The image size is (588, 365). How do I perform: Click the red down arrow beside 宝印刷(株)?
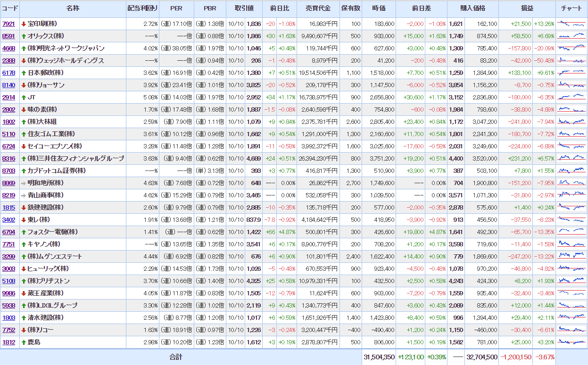click(24, 24)
